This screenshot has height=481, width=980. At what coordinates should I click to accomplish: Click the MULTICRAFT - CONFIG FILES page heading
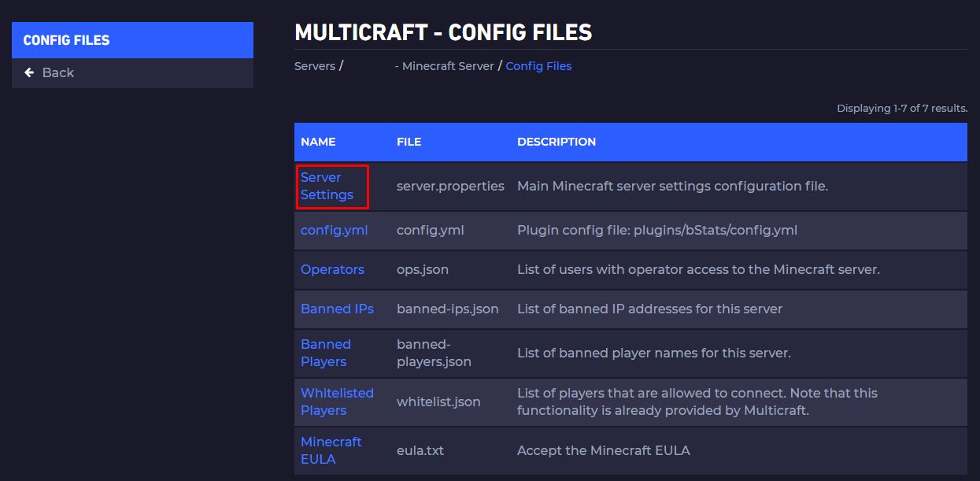pyautogui.click(x=443, y=32)
